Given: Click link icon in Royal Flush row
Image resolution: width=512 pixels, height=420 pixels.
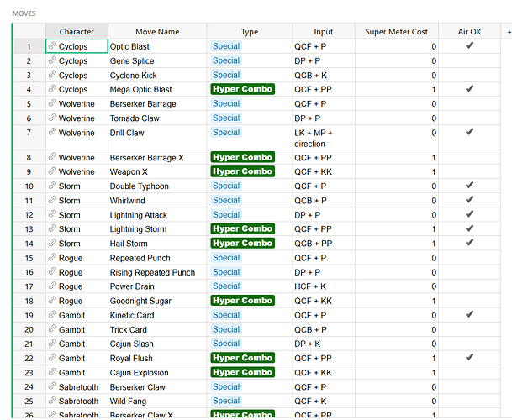Looking at the screenshot, I should [x=52, y=358].
